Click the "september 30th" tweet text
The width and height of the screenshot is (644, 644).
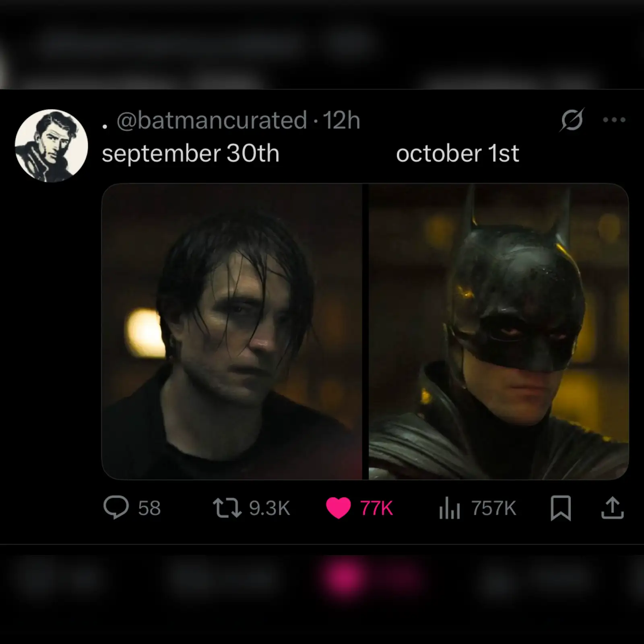pos(190,154)
